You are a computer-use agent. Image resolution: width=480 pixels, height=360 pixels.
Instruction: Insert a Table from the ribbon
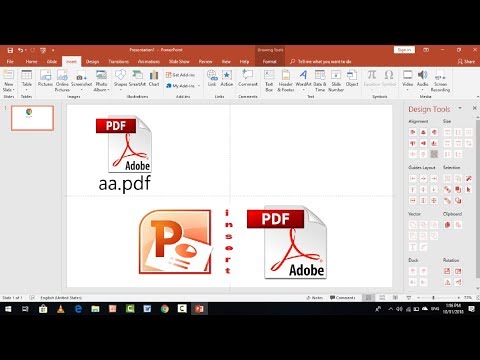[x=26, y=81]
